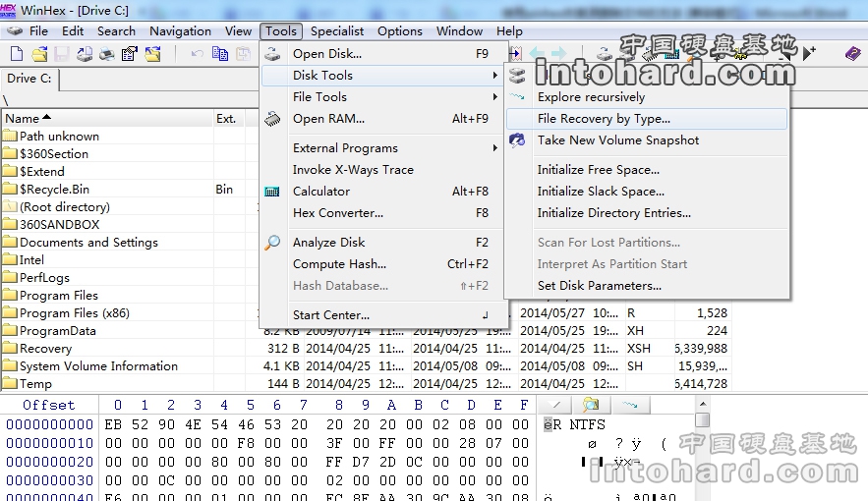Open the File menu
Image resolution: width=868 pixels, height=501 pixels.
click(x=38, y=31)
